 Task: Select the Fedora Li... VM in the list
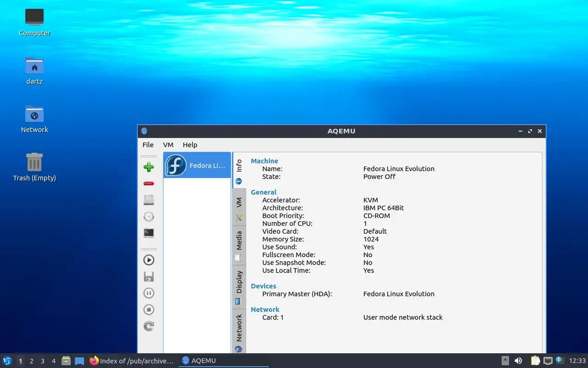[x=197, y=165]
